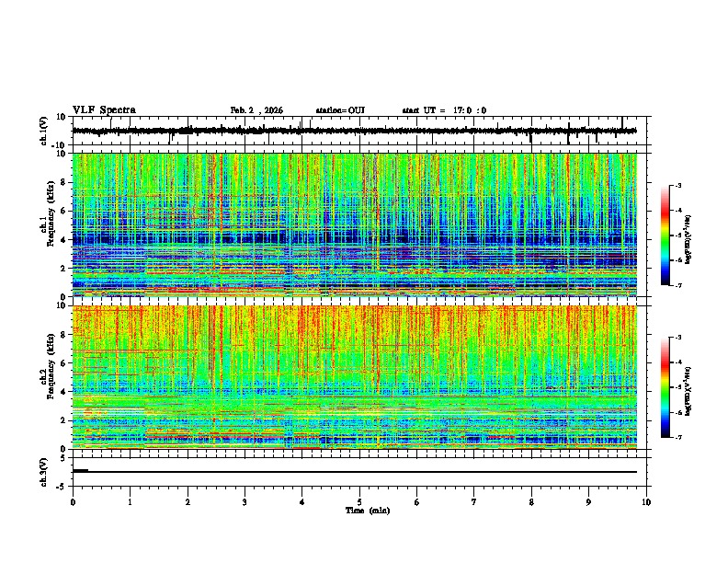Click the ch.1 voltage waveform trace

(x=354, y=131)
